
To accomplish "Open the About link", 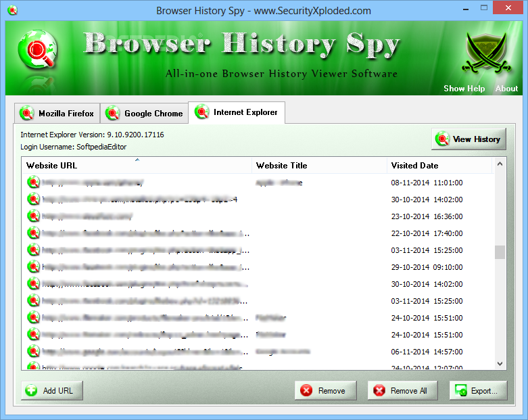I will tap(506, 88).
